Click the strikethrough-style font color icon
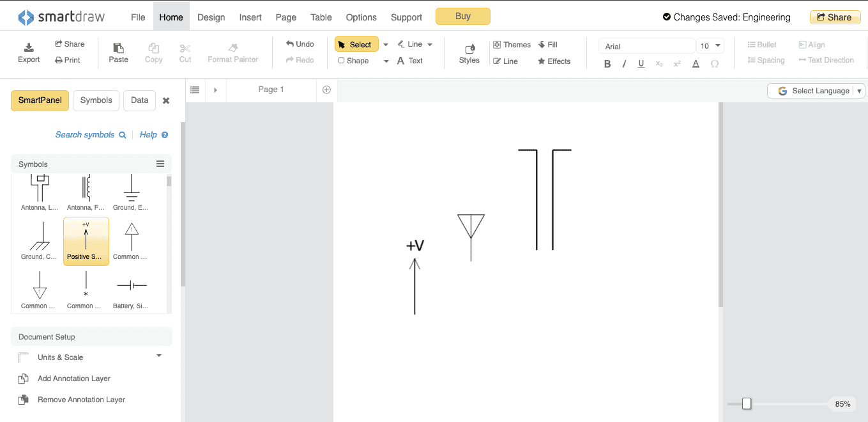The width and height of the screenshot is (868, 422). pos(696,64)
